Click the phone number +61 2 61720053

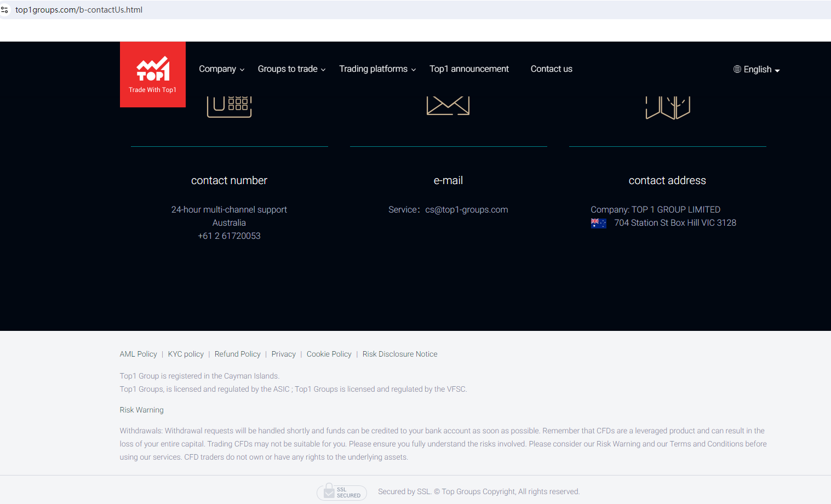click(229, 236)
